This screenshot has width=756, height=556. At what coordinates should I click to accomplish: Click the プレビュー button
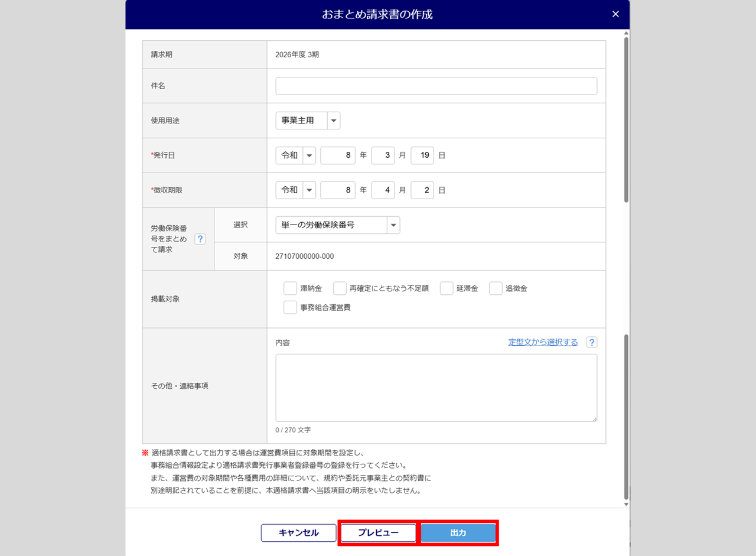378,533
